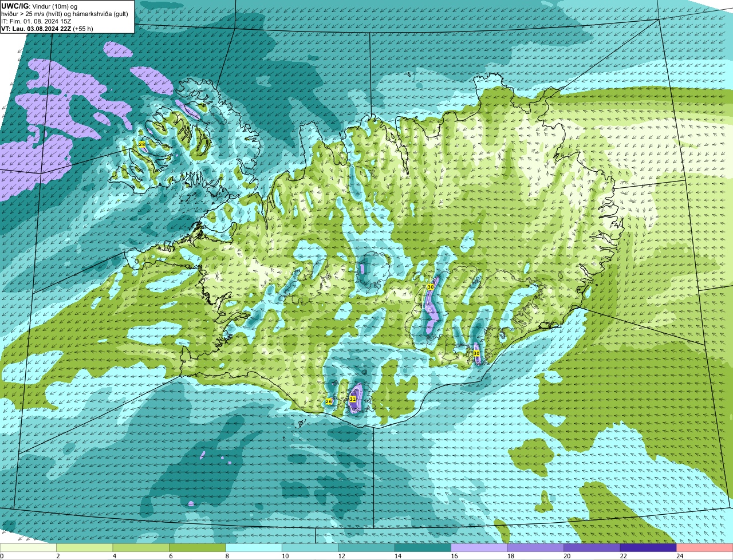Image resolution: width=733 pixels, height=560 pixels.
Task: Click the pink above-24 m/s legend swatch
Action: pos(704,548)
